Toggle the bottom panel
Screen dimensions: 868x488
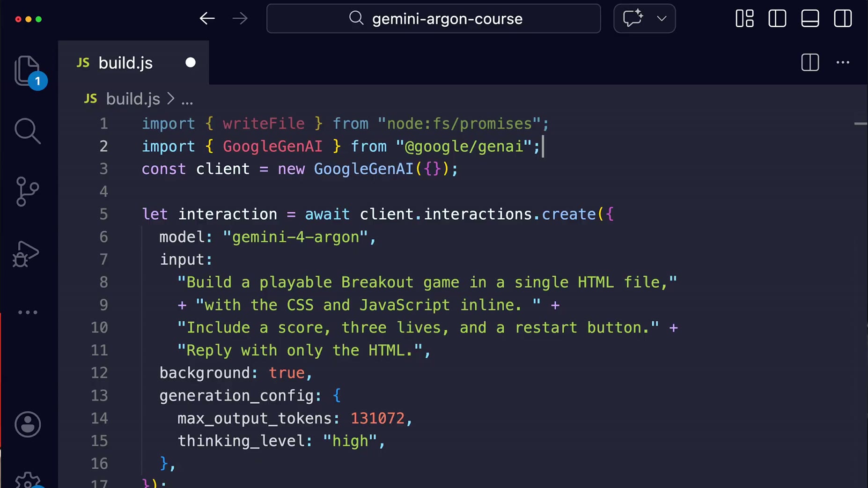point(810,19)
